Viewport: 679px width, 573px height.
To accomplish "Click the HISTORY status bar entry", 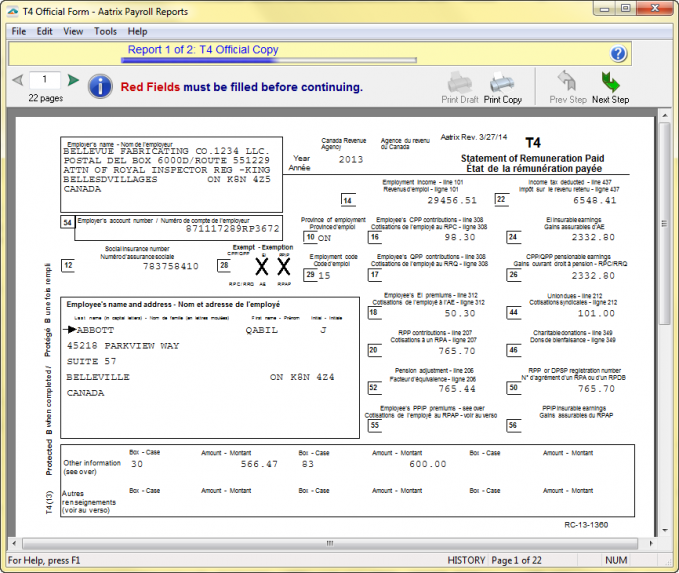I will (x=466, y=560).
